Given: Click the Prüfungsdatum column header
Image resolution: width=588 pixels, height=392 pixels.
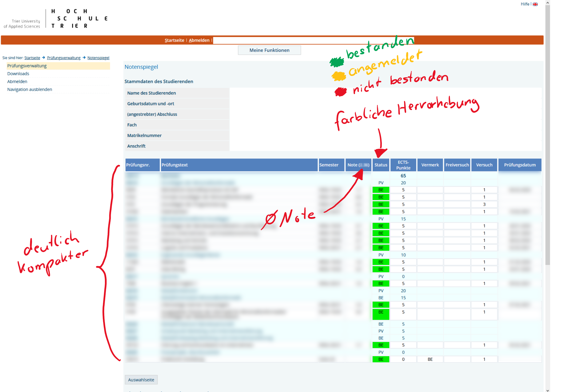Looking at the screenshot, I should tap(520, 165).
